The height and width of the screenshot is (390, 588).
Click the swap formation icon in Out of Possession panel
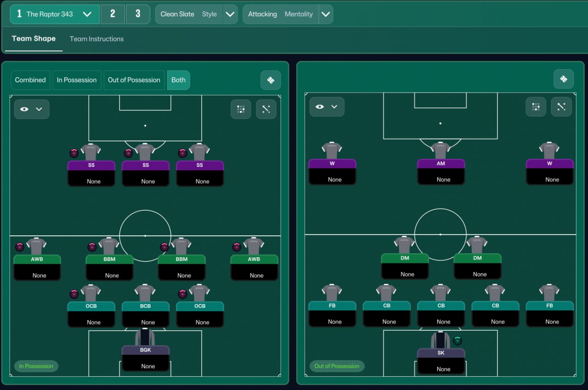pos(564,79)
